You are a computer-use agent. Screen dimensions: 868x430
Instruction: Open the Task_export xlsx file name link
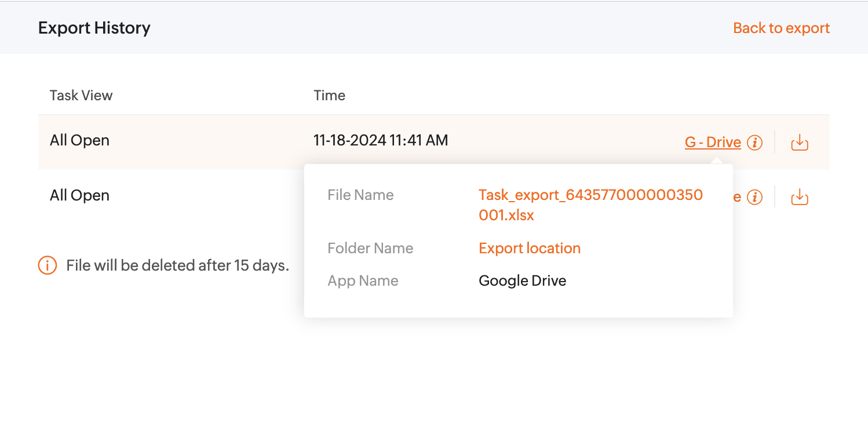coord(590,205)
